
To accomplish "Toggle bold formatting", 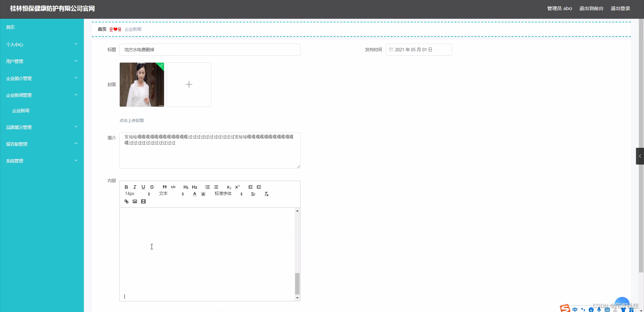I will (126, 187).
